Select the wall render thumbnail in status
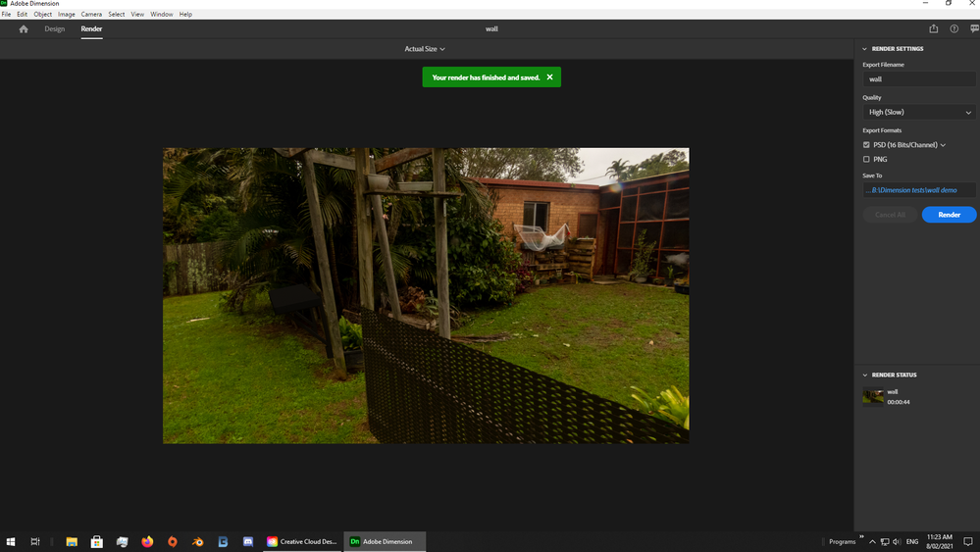This screenshot has width=980, height=552. [873, 396]
